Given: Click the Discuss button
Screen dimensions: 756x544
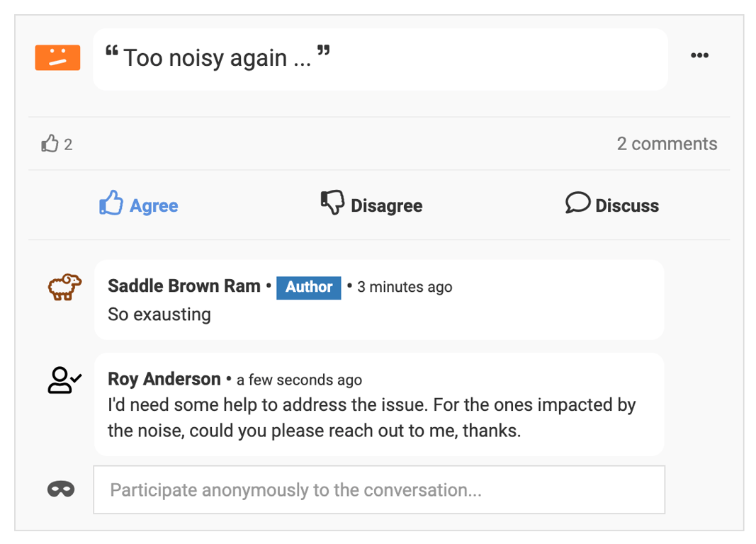Looking at the screenshot, I should pyautogui.click(x=612, y=204).
